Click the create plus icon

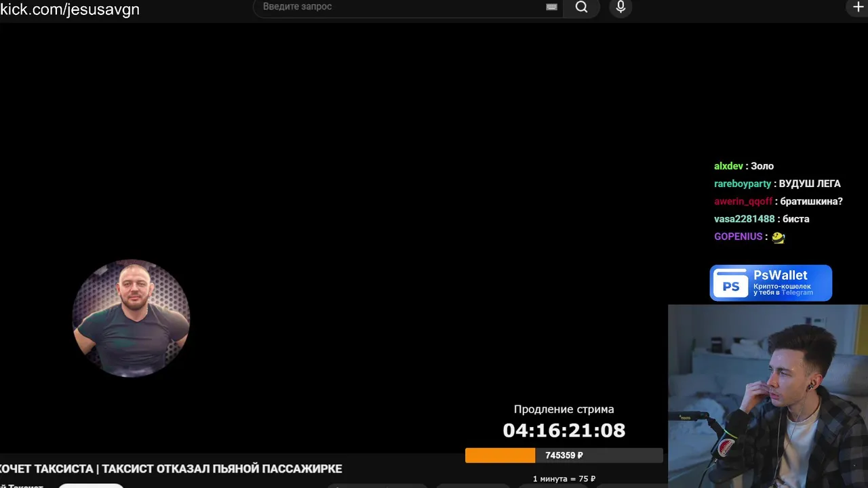point(858,7)
